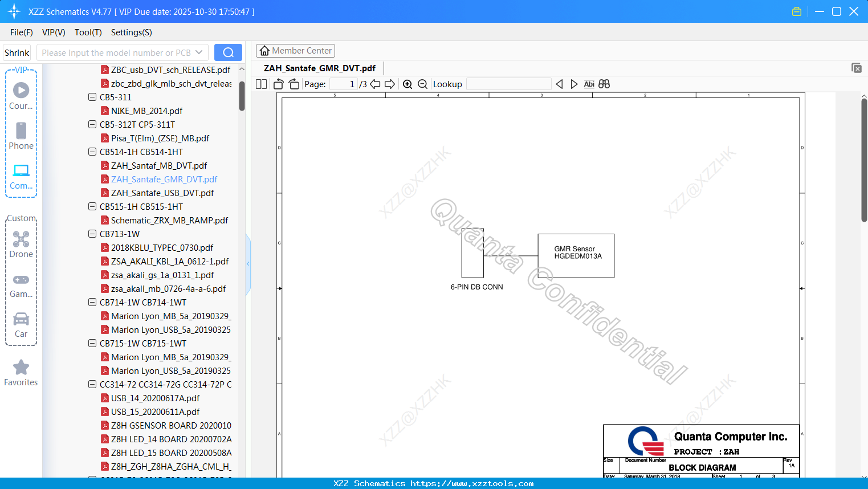Rotate the page counter-clockwise
The image size is (868, 489).
[x=279, y=84]
